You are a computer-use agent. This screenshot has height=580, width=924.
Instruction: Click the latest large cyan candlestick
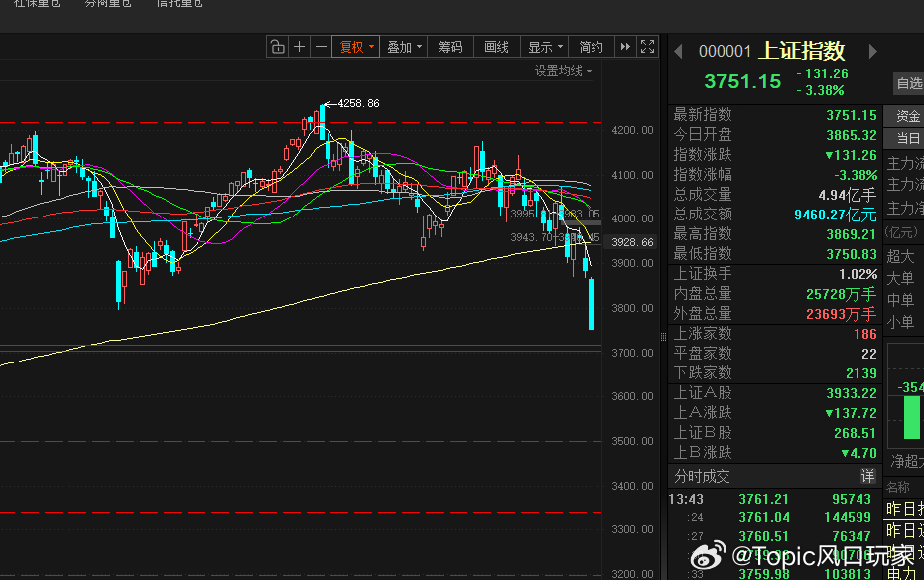(592, 304)
